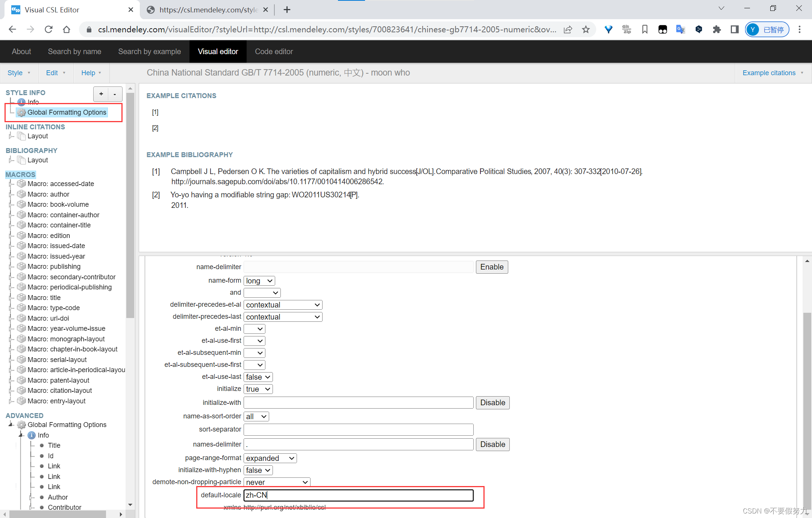This screenshot has height=518, width=812.
Task: Click the share page icon
Action: pyautogui.click(x=568, y=29)
